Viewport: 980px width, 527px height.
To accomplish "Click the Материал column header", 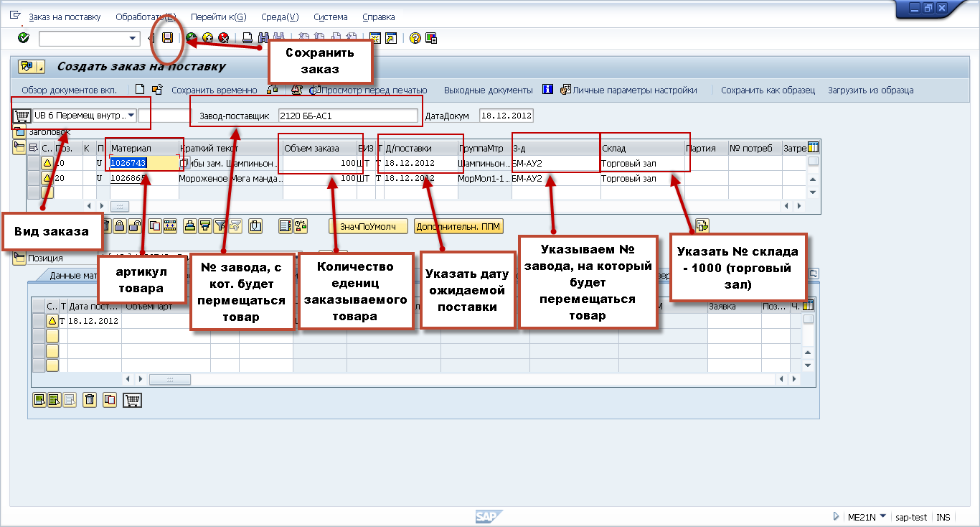I will click(143, 148).
